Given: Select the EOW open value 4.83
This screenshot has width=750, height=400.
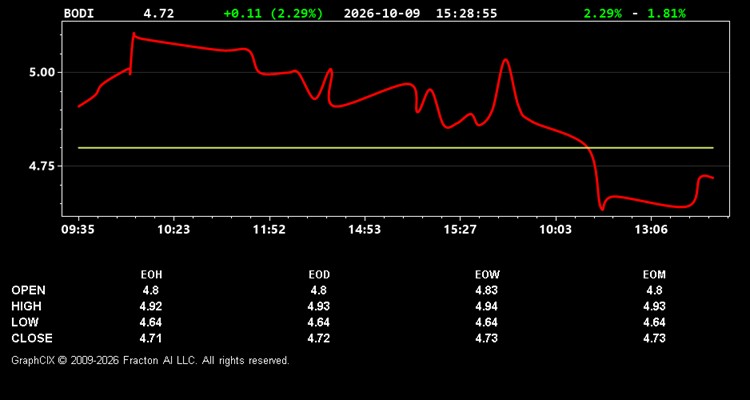Looking at the screenshot, I should [x=486, y=290].
